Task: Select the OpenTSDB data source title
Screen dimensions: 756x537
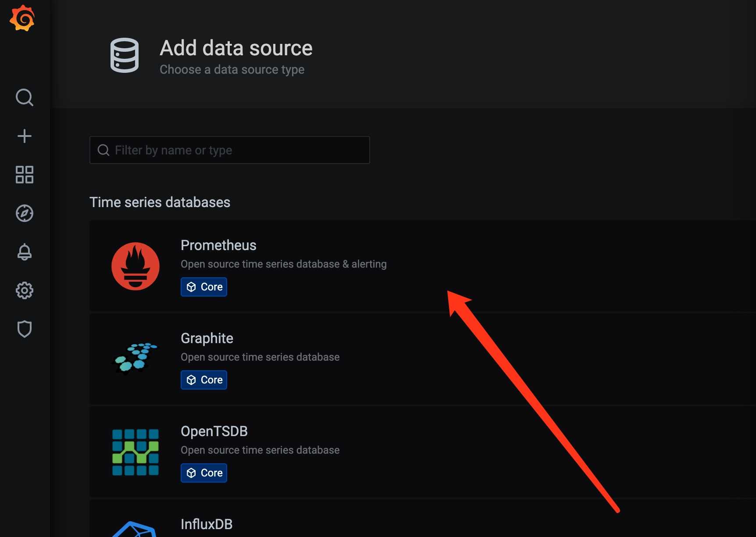Action: tap(214, 431)
